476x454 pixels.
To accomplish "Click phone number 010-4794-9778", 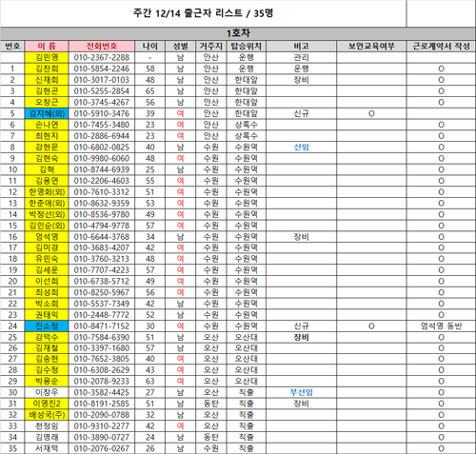I will (x=102, y=226).
